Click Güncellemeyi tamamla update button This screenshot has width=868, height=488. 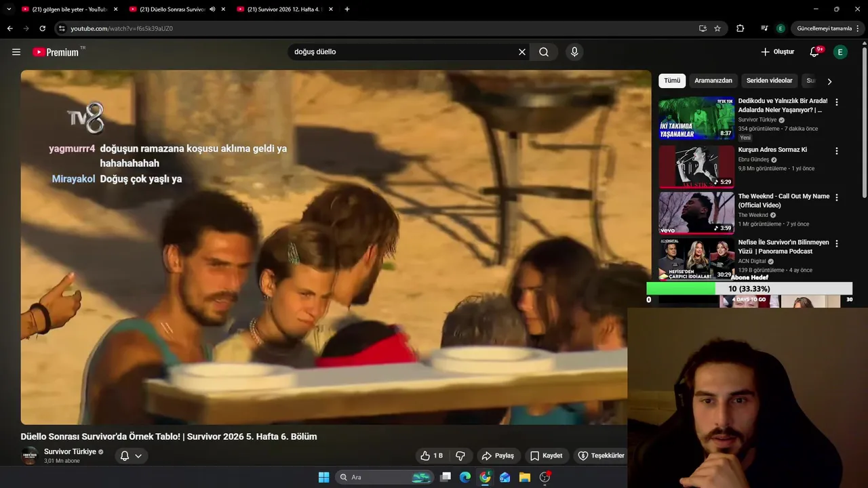coord(824,28)
